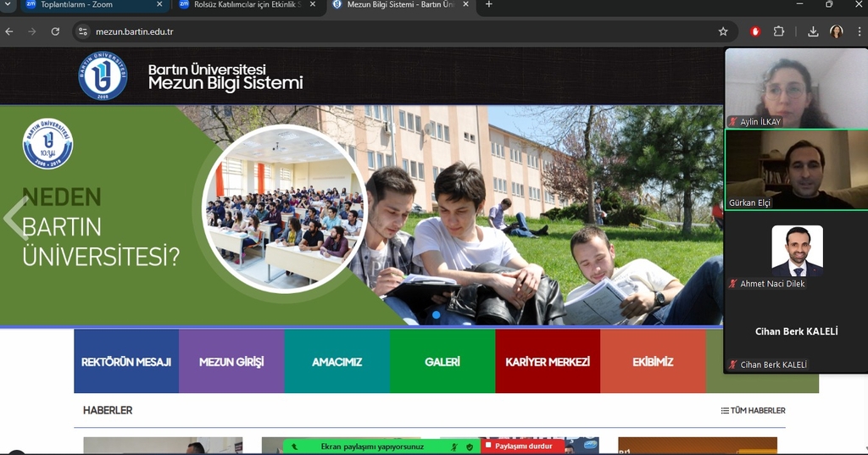Image resolution: width=868 pixels, height=455 pixels.
Task: Toggle the muted microphone in share bar
Action: coord(454,447)
